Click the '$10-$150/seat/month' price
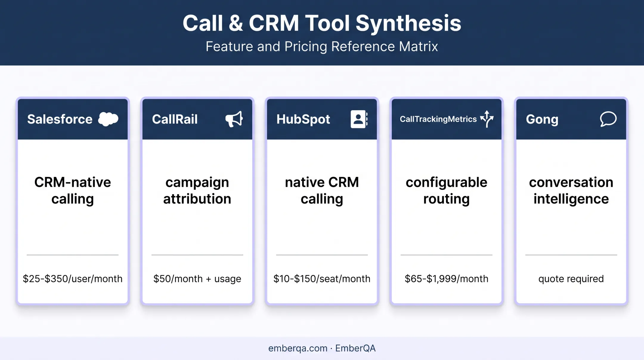Image resolution: width=644 pixels, height=360 pixels. click(322, 279)
